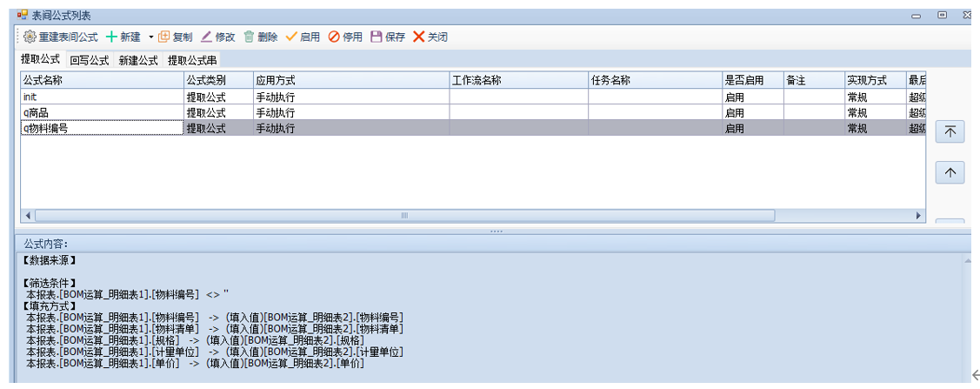The width and height of the screenshot is (980, 389).
Task: Click the 复制 copy icon in toolbar
Action: pyautogui.click(x=163, y=37)
